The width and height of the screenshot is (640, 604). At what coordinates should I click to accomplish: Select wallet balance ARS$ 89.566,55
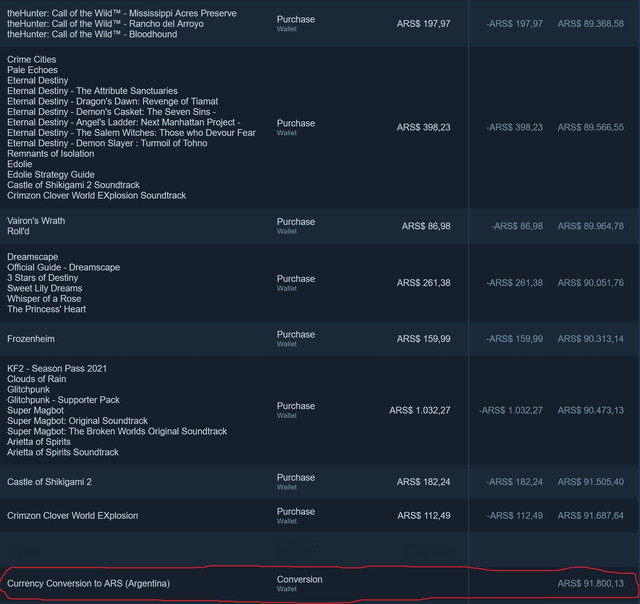pos(591,127)
